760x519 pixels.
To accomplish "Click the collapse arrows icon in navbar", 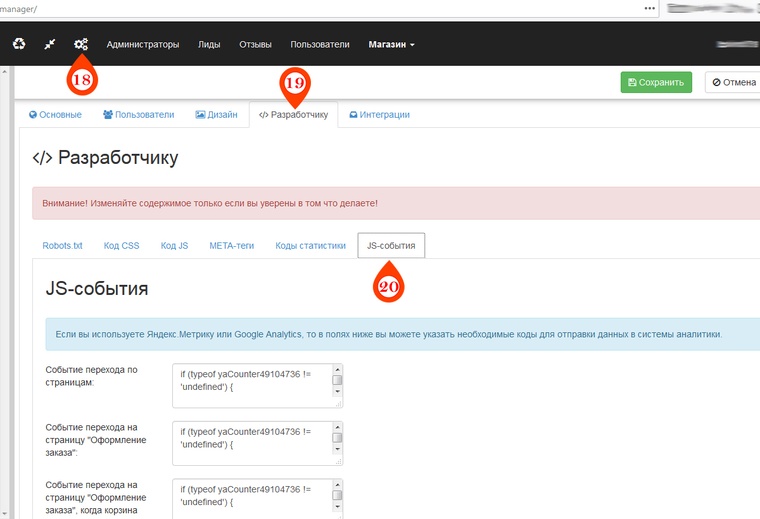I will point(50,44).
